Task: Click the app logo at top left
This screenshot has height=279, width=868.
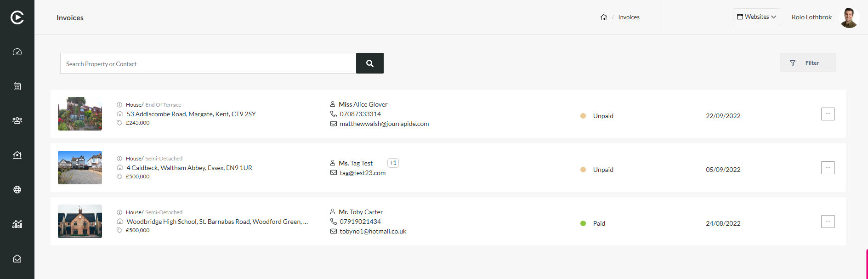Action: (x=17, y=17)
